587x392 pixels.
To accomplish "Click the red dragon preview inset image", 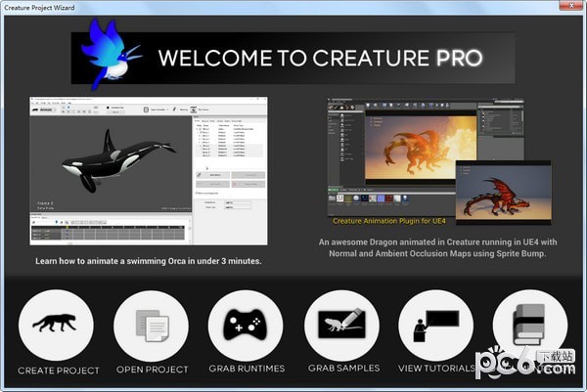I will [x=504, y=192].
